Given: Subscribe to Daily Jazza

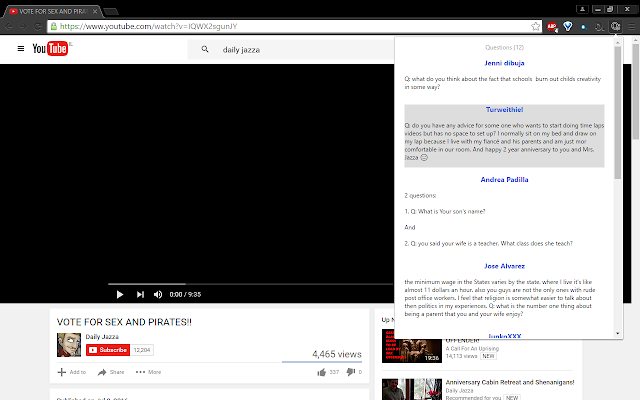Looking at the screenshot, I should 108,350.
